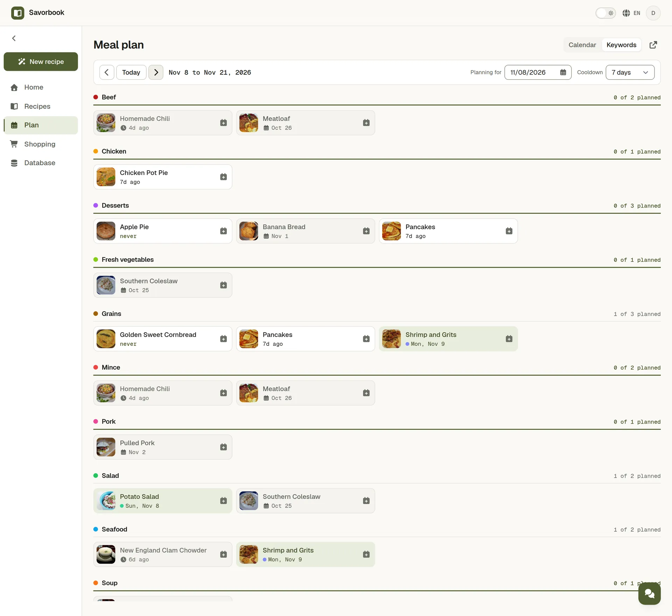
Task: Add Potato Salad to plan
Action: pyautogui.click(x=223, y=501)
